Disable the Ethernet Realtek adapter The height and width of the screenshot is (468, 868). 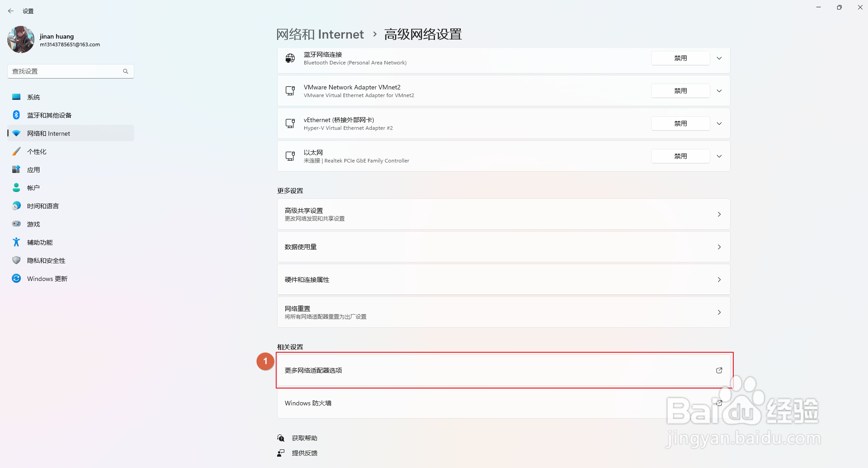coord(680,156)
